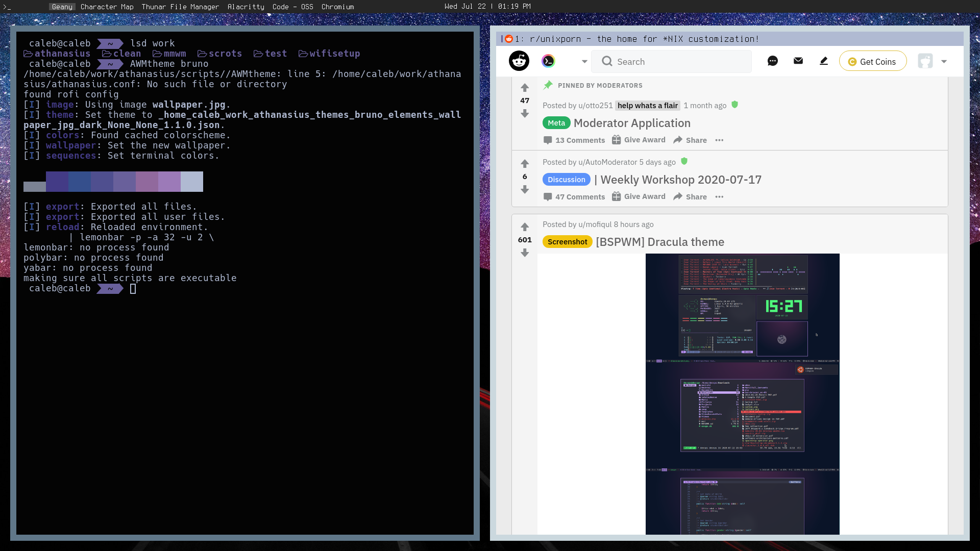Open the user account dropdown menu
The image size is (980, 551).
point(944,62)
